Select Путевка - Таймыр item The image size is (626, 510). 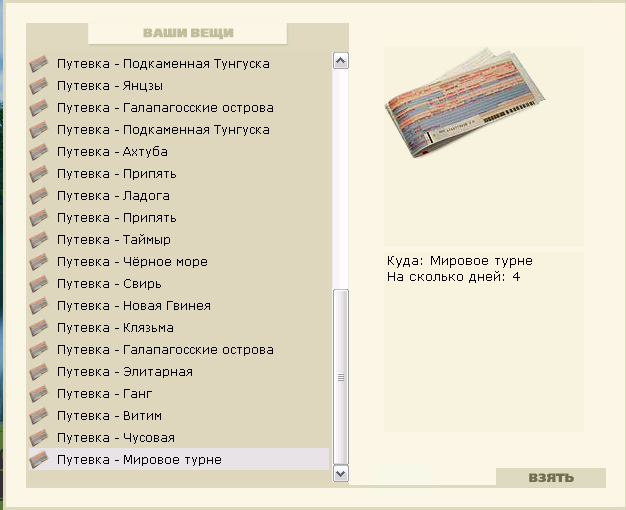179,240
